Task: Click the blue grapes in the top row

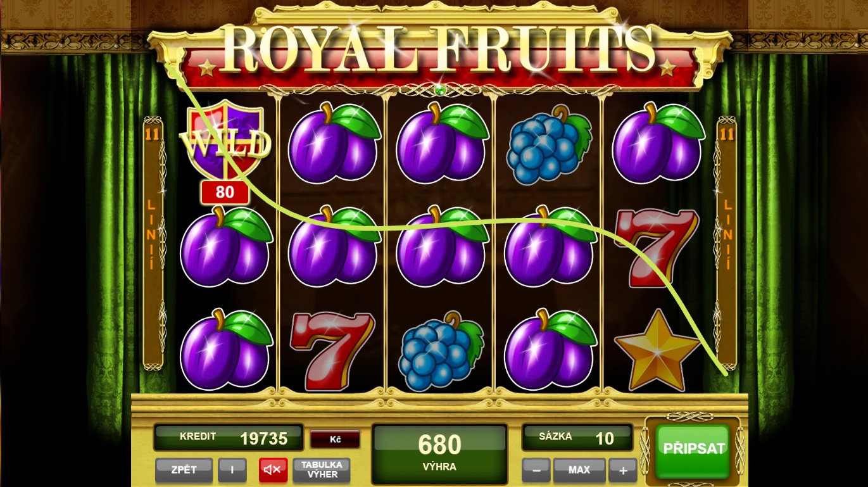Action: (x=550, y=145)
